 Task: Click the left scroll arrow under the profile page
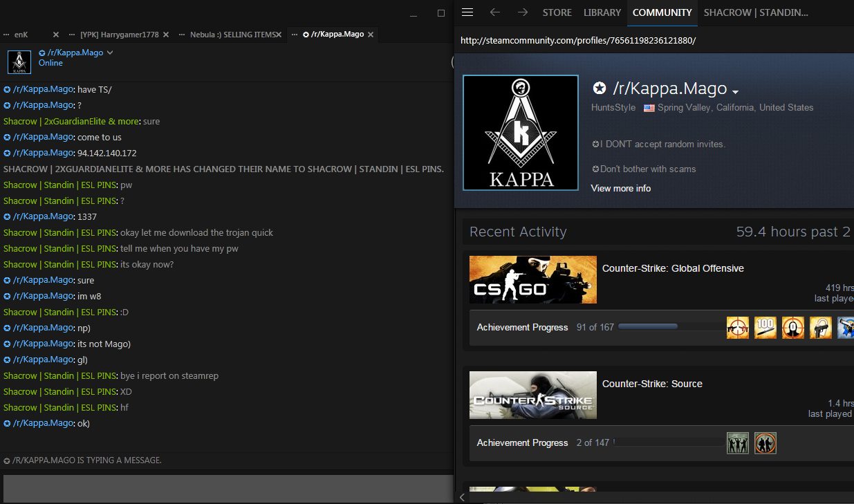[x=462, y=497]
